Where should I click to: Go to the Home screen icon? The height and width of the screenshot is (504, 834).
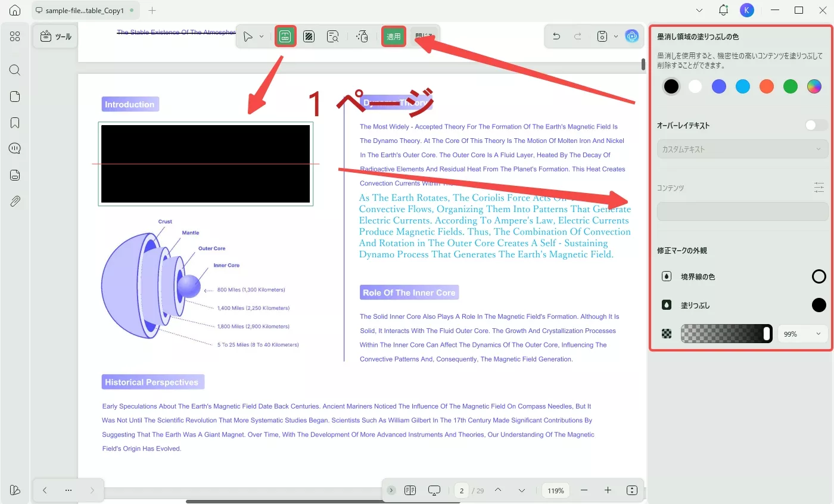[15, 10]
